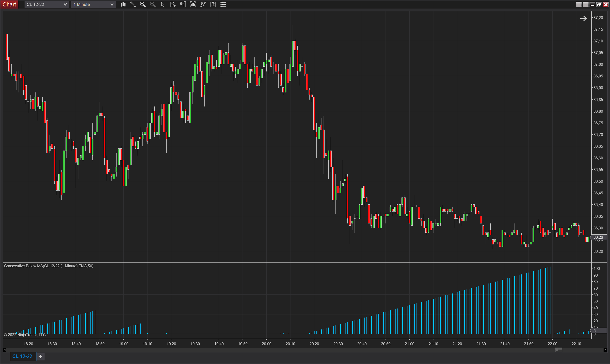Screen dimensions: 610x364
Task: Click the 87,00 price axis label
Action: click(x=598, y=64)
